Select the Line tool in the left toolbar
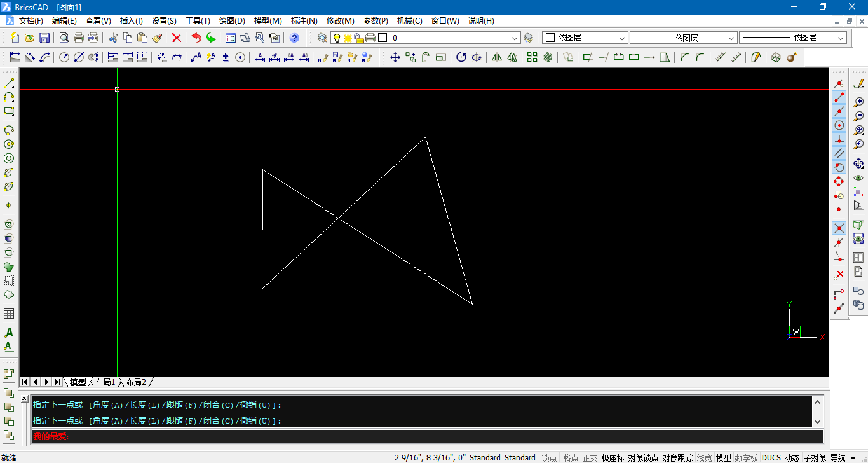The width and height of the screenshot is (868, 463). 9,83
